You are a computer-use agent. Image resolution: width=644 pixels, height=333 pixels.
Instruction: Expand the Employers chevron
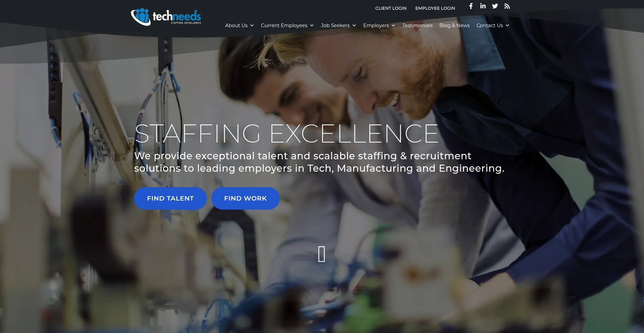click(393, 25)
